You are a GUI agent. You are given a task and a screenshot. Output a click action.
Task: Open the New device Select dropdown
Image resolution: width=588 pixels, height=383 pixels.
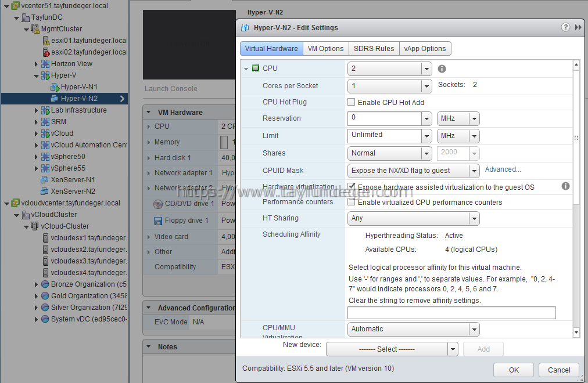(453, 349)
